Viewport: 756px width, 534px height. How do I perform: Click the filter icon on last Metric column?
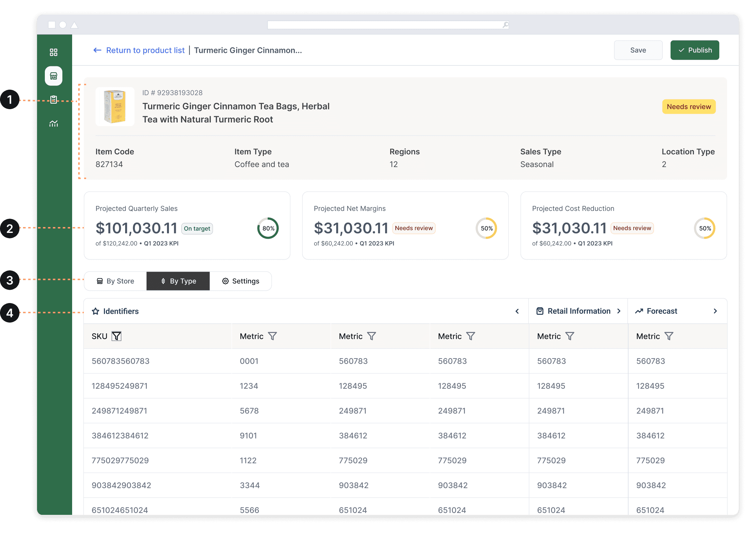[x=669, y=336]
